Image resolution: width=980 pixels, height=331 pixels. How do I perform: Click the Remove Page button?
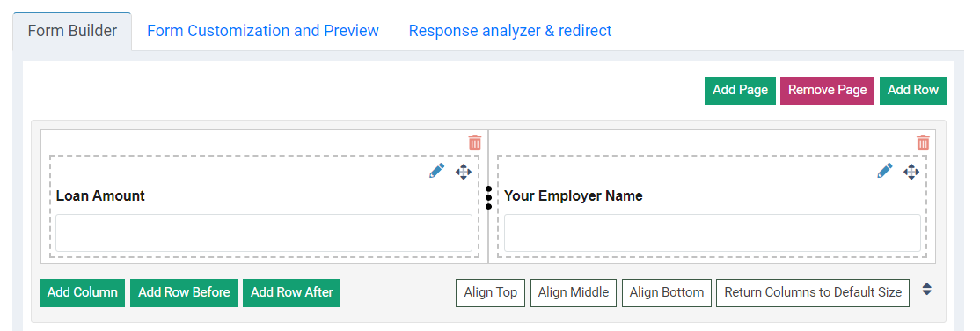827,90
